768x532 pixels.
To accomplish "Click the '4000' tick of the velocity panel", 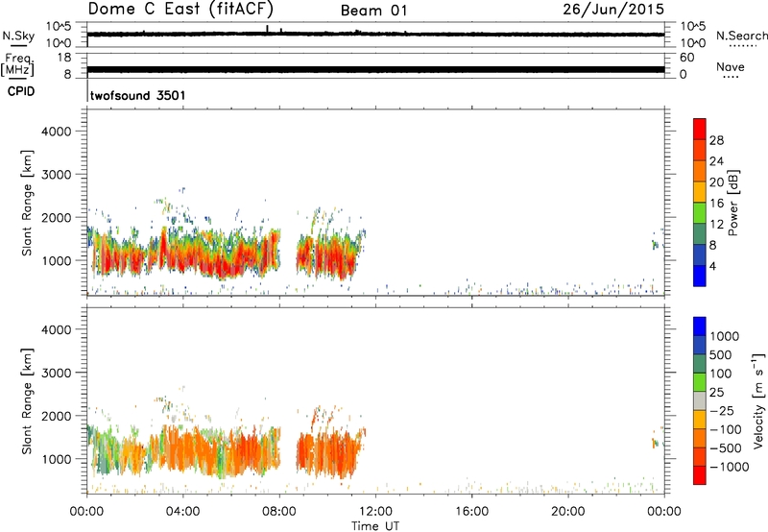I will tap(57, 329).
